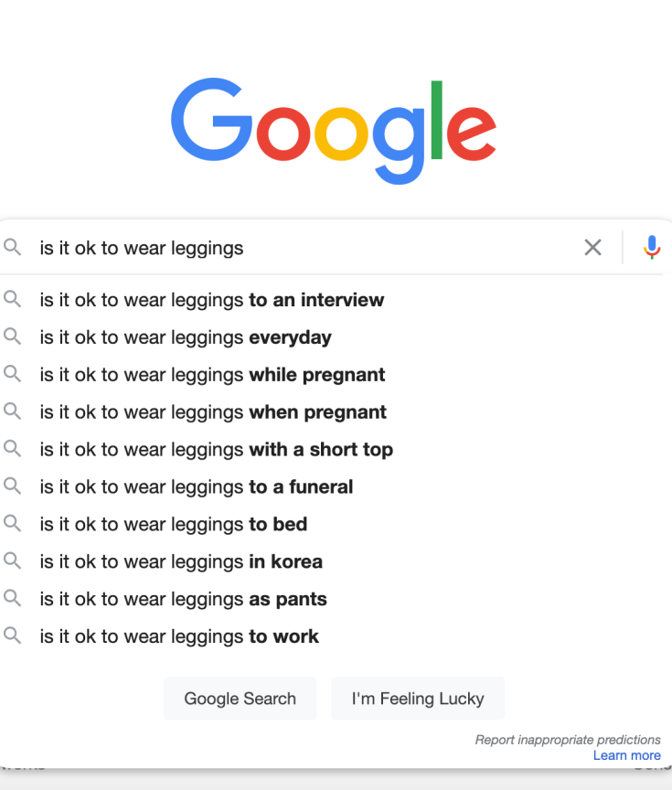Image resolution: width=672 pixels, height=790 pixels.
Task: Clear the search box with the X icon
Action: 592,247
